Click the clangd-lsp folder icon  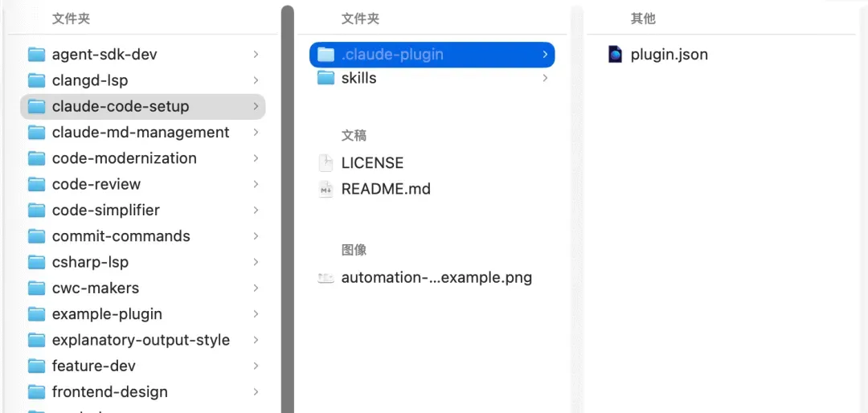(36, 80)
